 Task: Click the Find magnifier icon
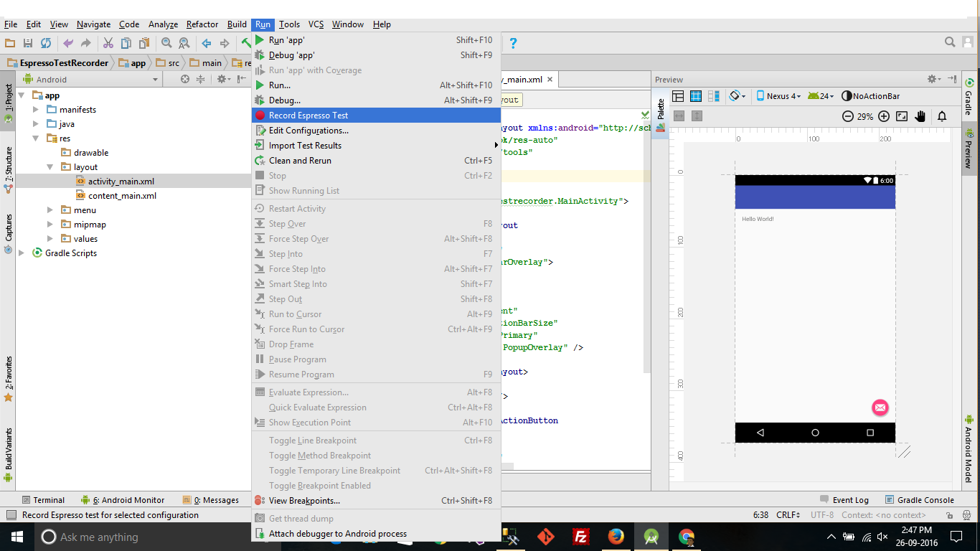point(166,43)
